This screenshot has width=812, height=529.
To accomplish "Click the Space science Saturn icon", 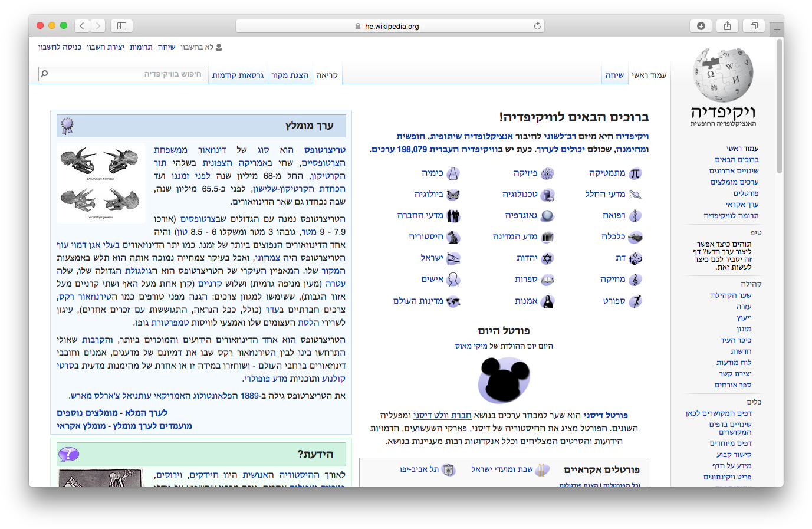I will point(635,195).
